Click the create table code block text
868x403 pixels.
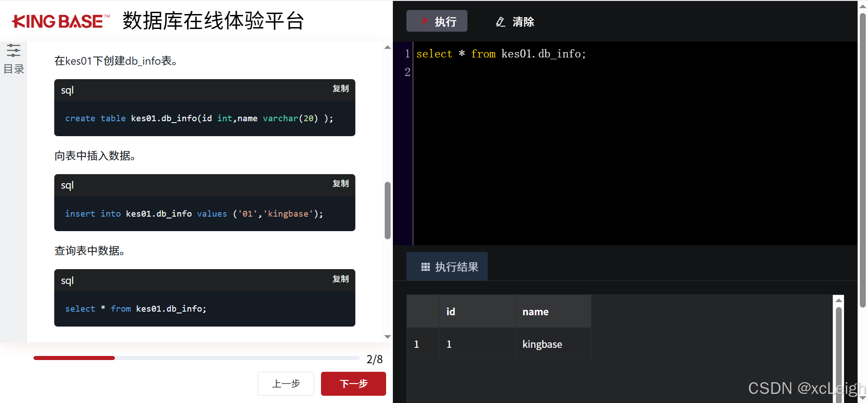tap(199, 119)
